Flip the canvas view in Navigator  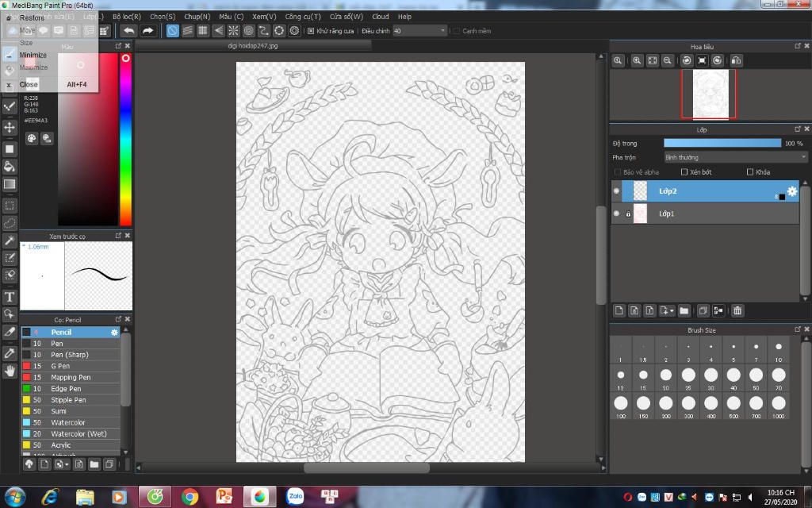click(x=737, y=60)
